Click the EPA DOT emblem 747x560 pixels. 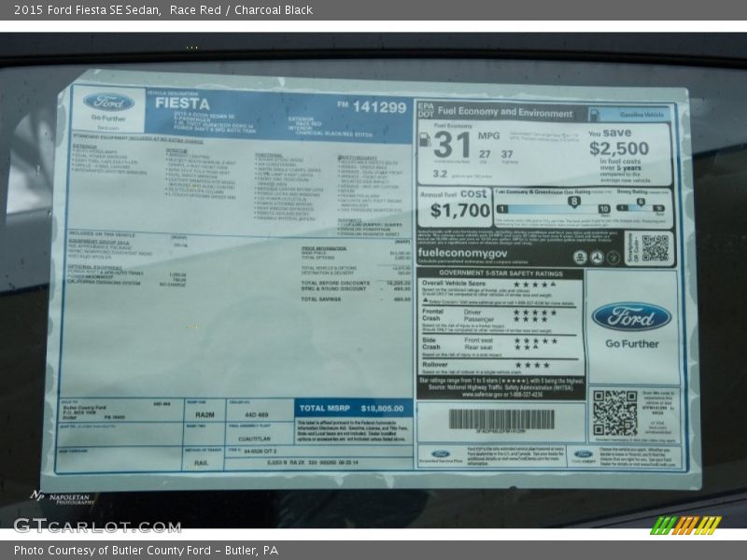coord(426,110)
